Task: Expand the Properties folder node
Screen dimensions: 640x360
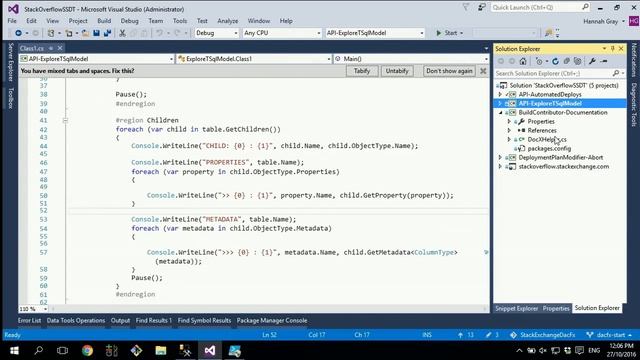Action: click(509, 122)
